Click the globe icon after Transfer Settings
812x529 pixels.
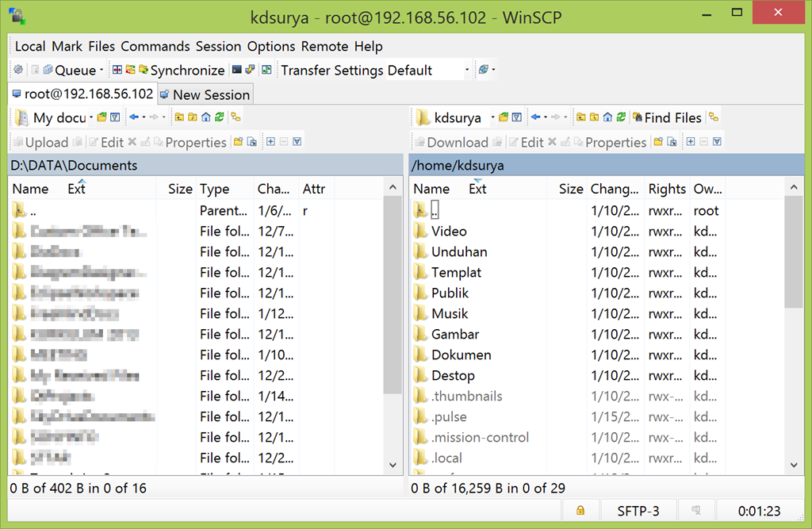coord(483,70)
